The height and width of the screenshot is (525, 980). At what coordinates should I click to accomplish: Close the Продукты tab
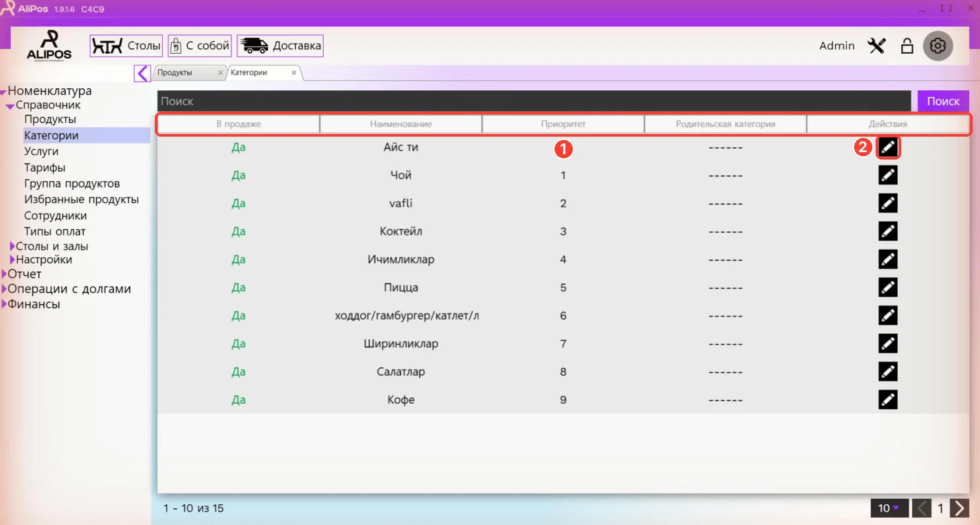[x=220, y=73]
